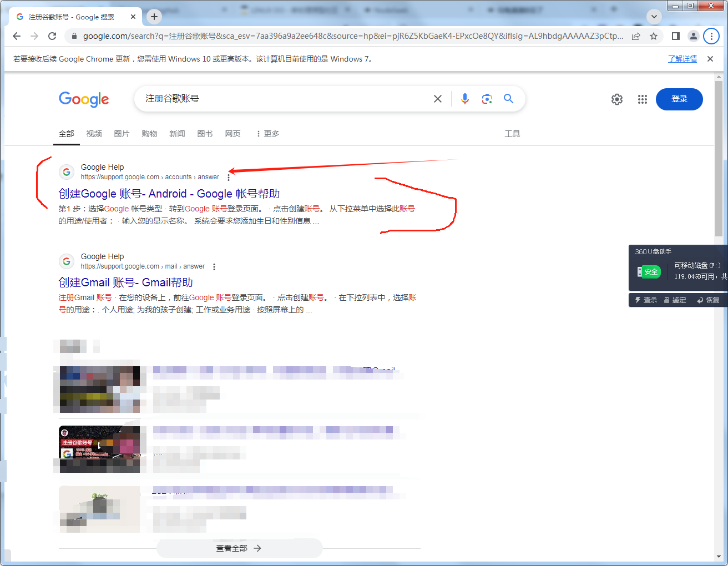Switch to the 图片 search tab
Image resolution: width=728 pixels, height=566 pixels.
tap(122, 133)
